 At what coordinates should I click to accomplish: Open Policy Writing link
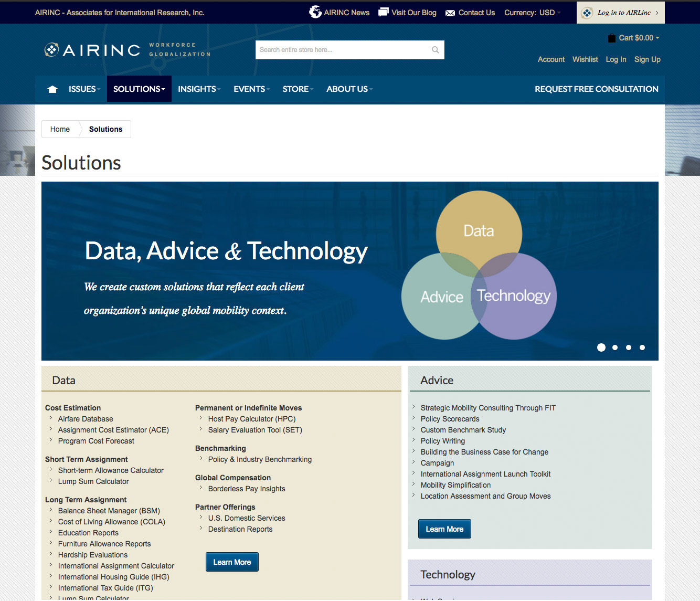(443, 441)
